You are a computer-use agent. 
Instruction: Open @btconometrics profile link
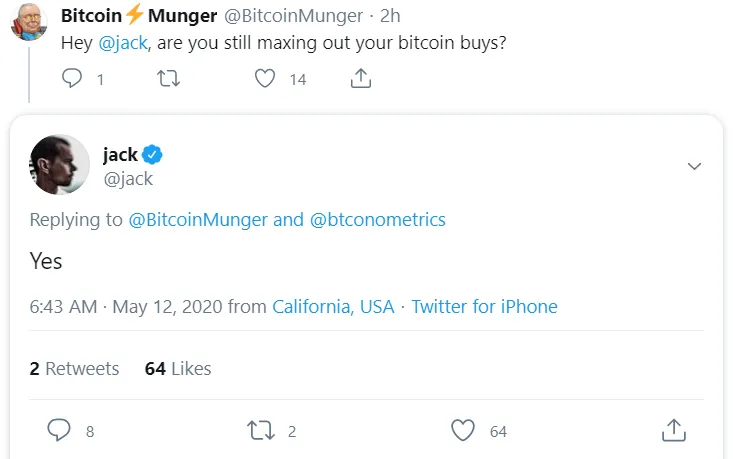378,220
